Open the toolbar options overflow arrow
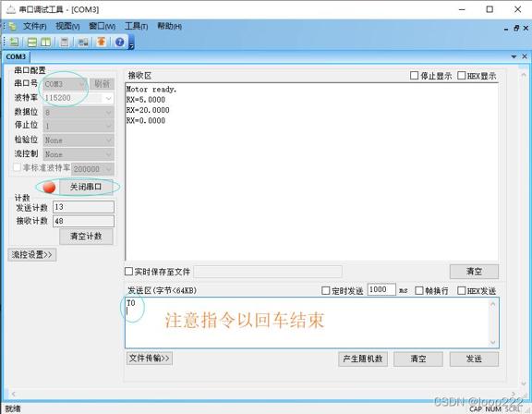 click(132, 45)
